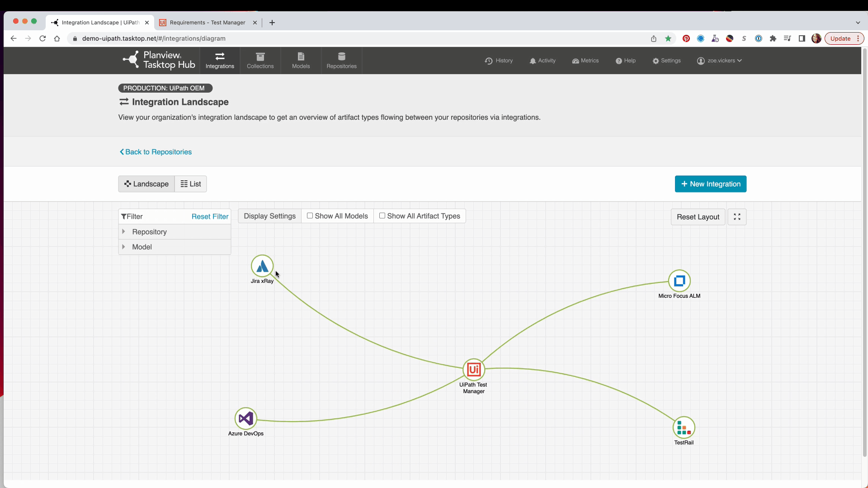
Task: Select the Micro Focus ALM node
Action: pos(679,281)
